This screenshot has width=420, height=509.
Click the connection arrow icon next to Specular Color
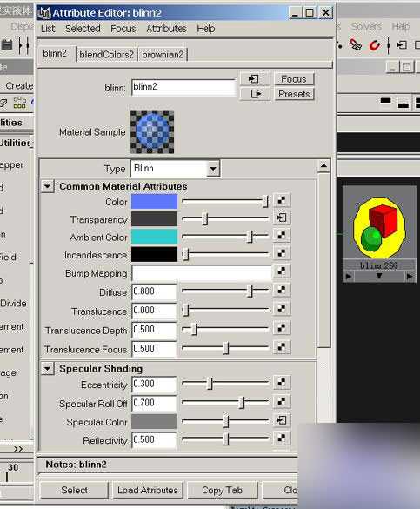(281, 420)
